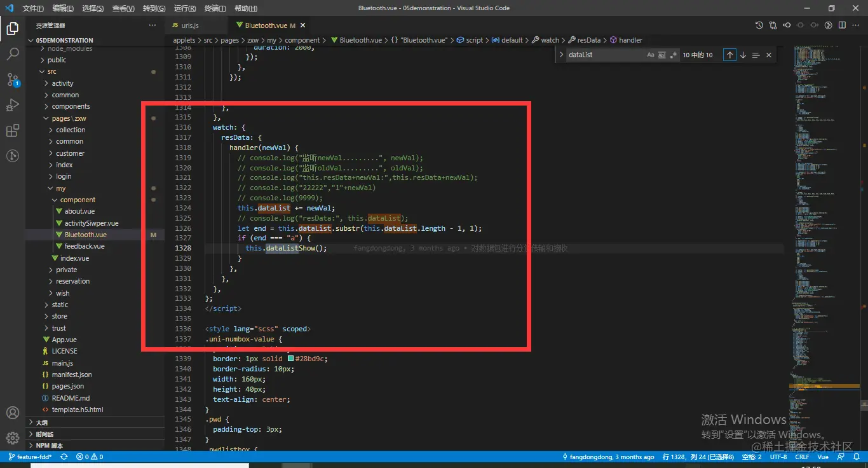The height and width of the screenshot is (468, 868).
Task: Open the 查看(V) menu
Action: (x=123, y=8)
